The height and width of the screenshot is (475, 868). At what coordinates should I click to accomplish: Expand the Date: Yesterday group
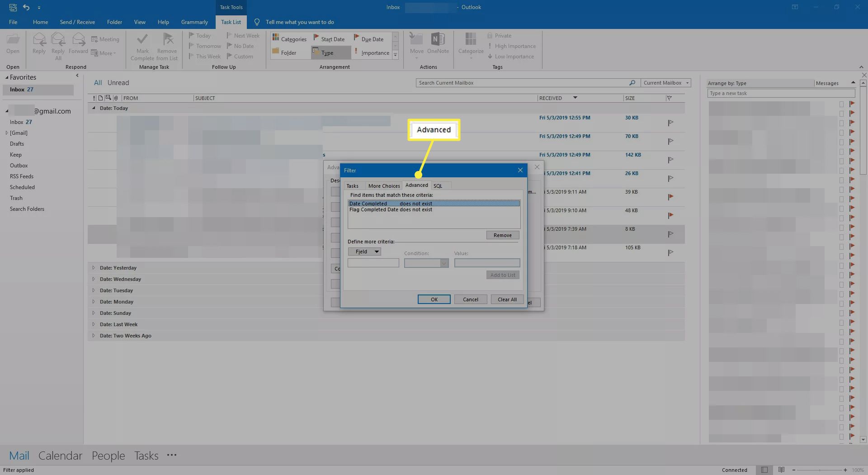(94, 268)
